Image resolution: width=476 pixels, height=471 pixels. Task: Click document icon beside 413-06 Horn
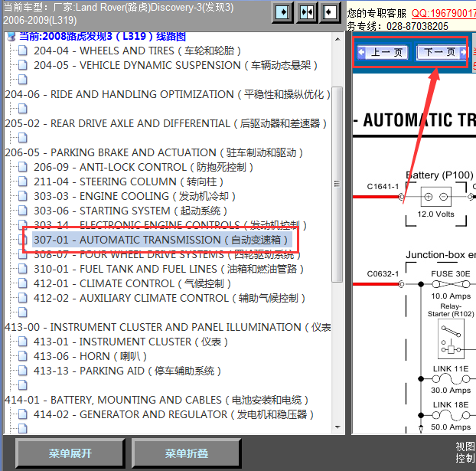[23, 355]
